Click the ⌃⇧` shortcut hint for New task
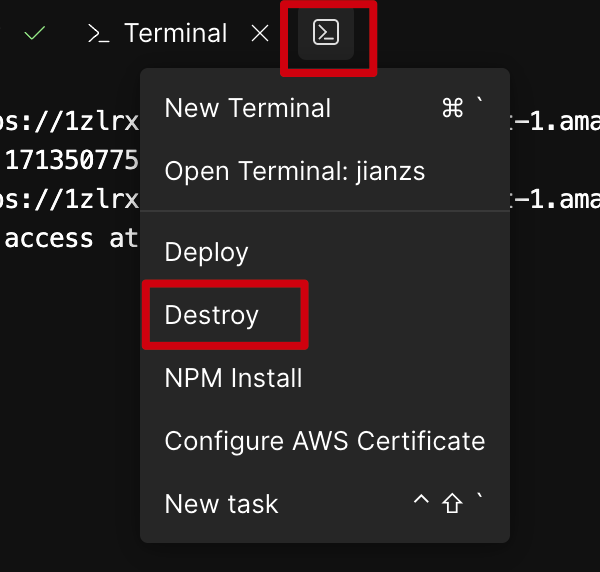600x572 pixels. (449, 504)
